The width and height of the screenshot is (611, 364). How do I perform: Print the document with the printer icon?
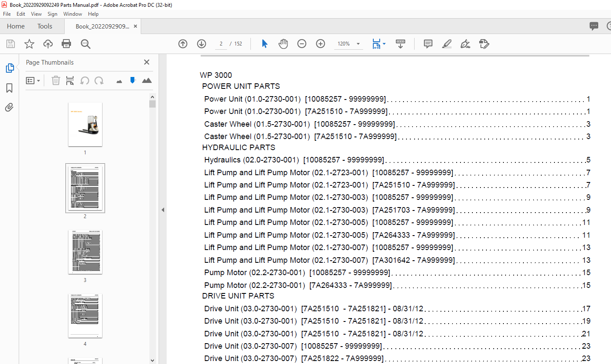click(66, 44)
